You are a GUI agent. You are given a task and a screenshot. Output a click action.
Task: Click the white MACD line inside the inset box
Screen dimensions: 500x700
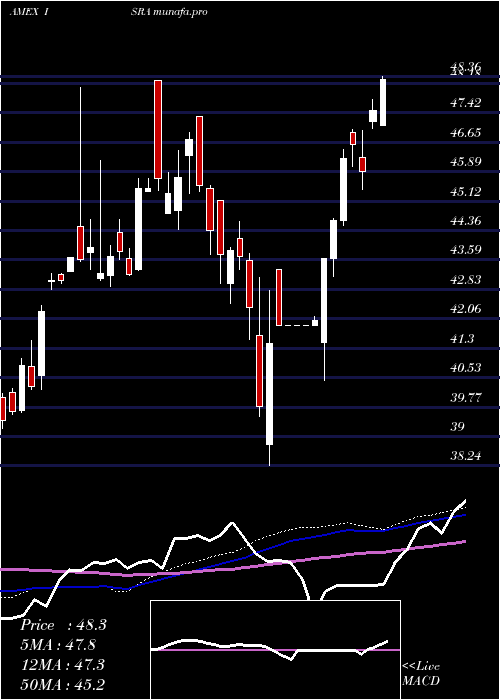click(269, 647)
